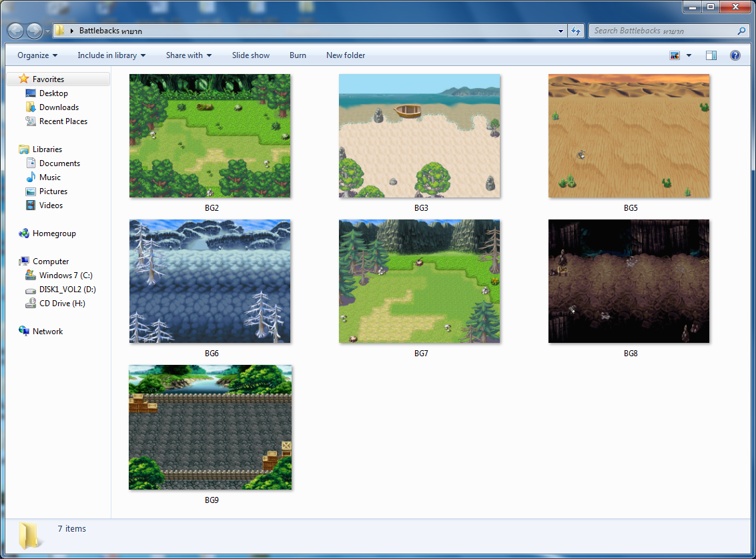
Task: Select Libraries in navigation pane
Action: 47,149
